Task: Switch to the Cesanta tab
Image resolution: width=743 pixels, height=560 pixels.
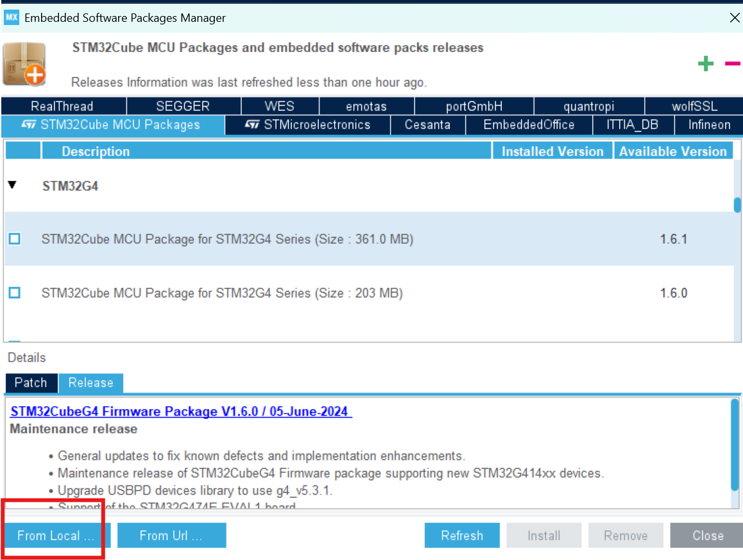Action: pyautogui.click(x=427, y=125)
